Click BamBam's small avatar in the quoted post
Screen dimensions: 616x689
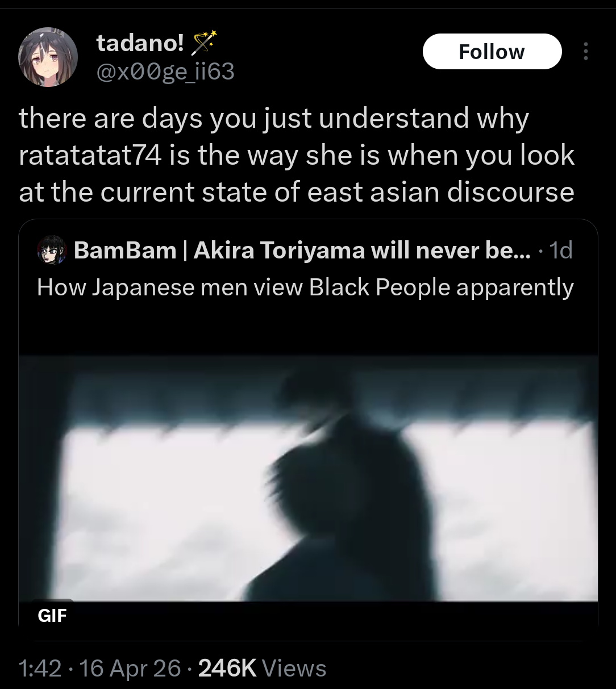(52, 250)
